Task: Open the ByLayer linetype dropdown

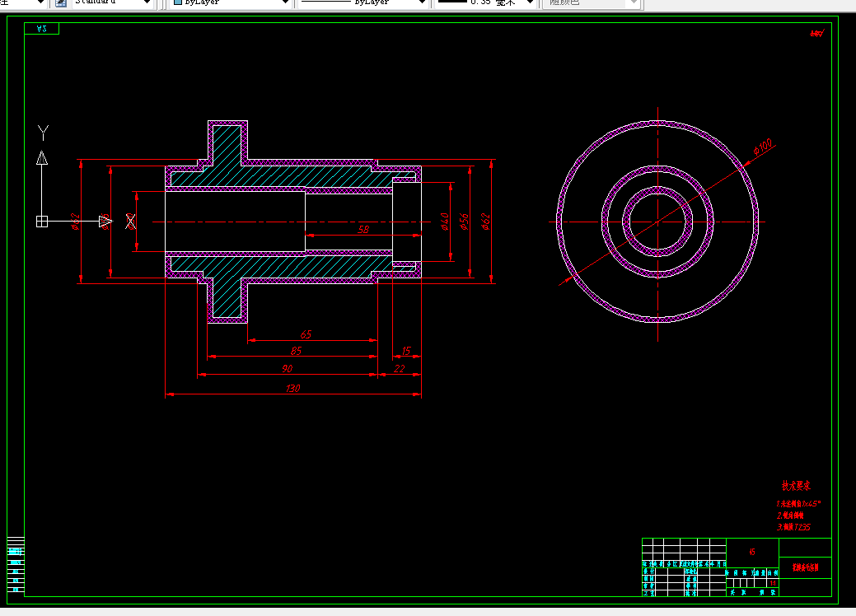Action: [x=363, y=2]
